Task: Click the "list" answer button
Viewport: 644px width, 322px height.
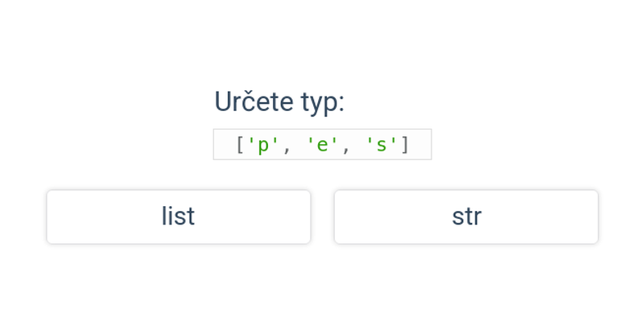Action: point(178,217)
